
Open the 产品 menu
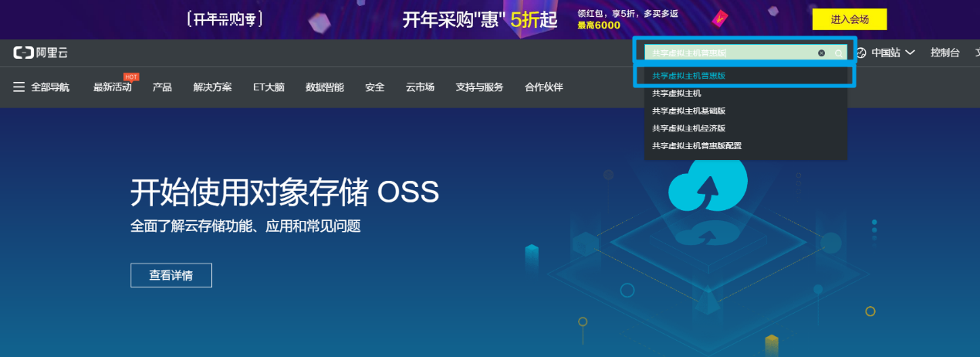coord(162,87)
